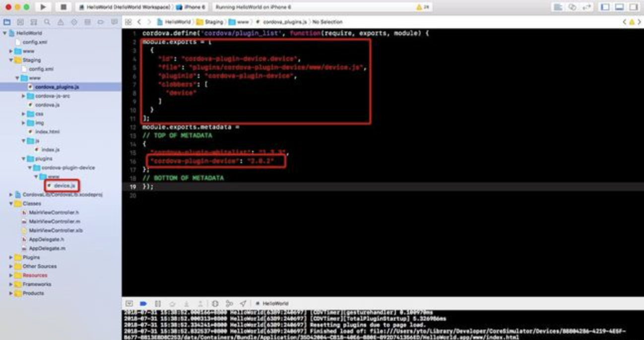Open the Symbol navigator

pyautogui.click(x=34, y=22)
